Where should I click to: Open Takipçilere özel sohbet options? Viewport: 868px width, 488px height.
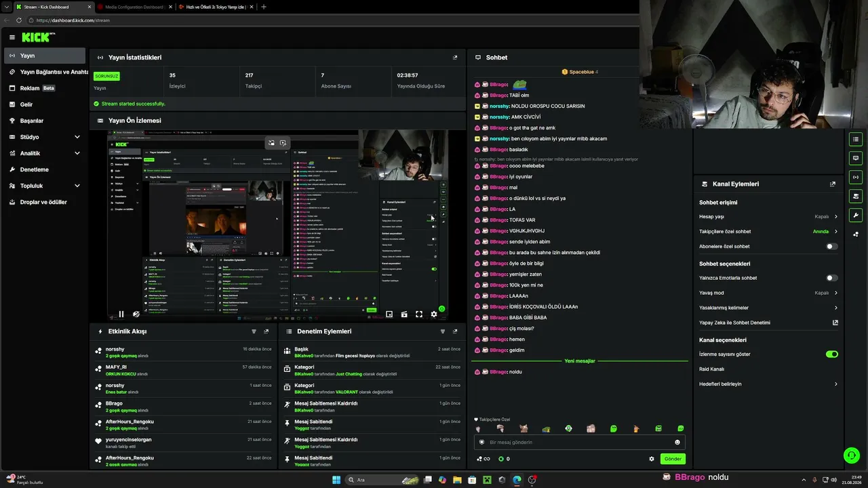[x=768, y=231]
